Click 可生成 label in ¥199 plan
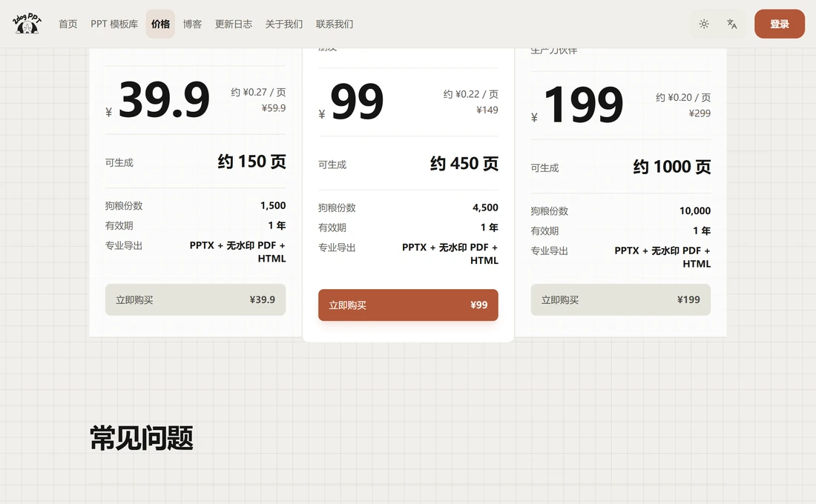 544,168
